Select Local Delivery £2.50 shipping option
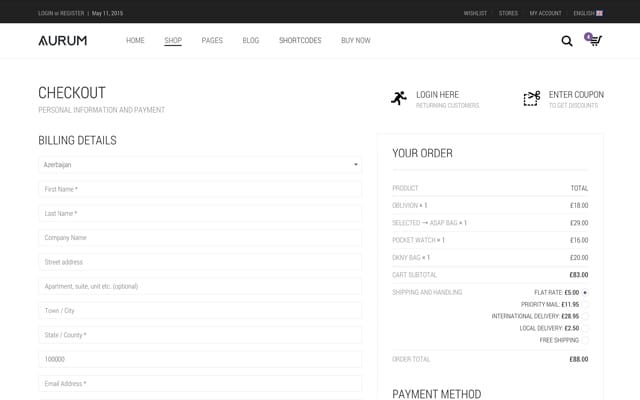This screenshot has height=400, width=640. 585,328
